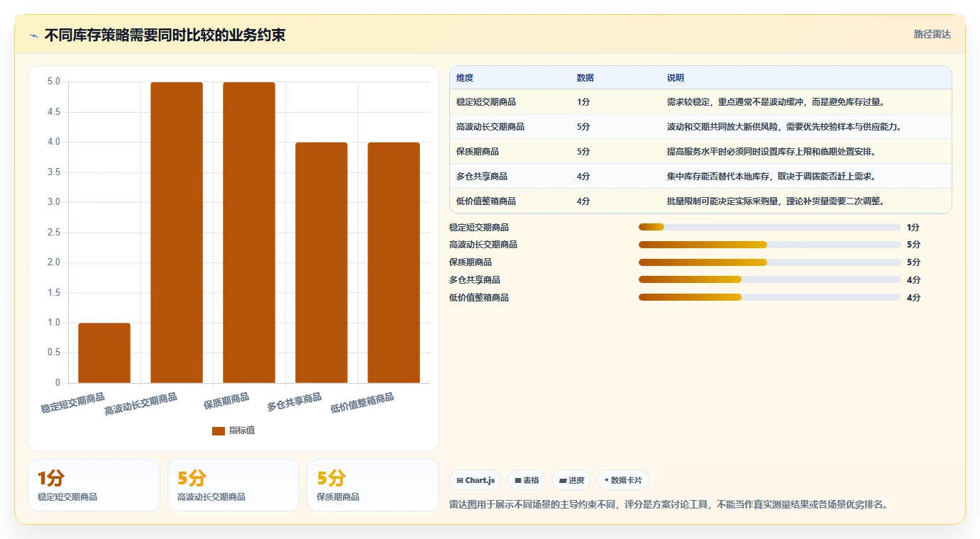Open the 5分 高波动长交期商品 data card

(233, 485)
